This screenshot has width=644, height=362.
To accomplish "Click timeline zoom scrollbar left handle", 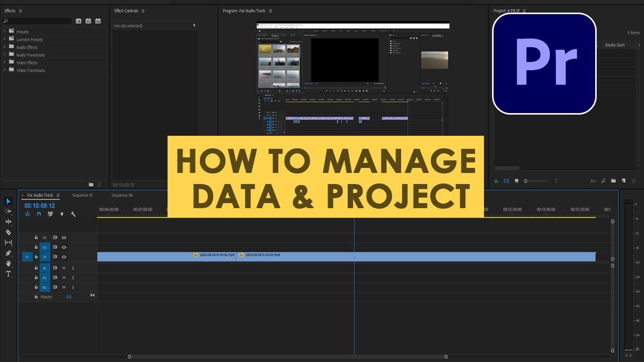I will click(129, 356).
